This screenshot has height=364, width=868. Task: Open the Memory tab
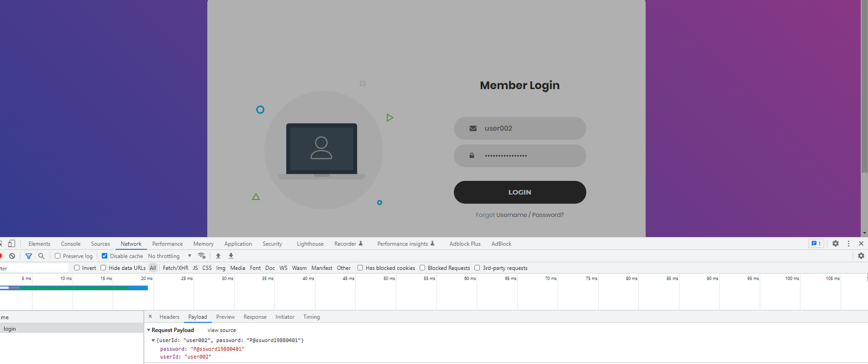coord(204,244)
